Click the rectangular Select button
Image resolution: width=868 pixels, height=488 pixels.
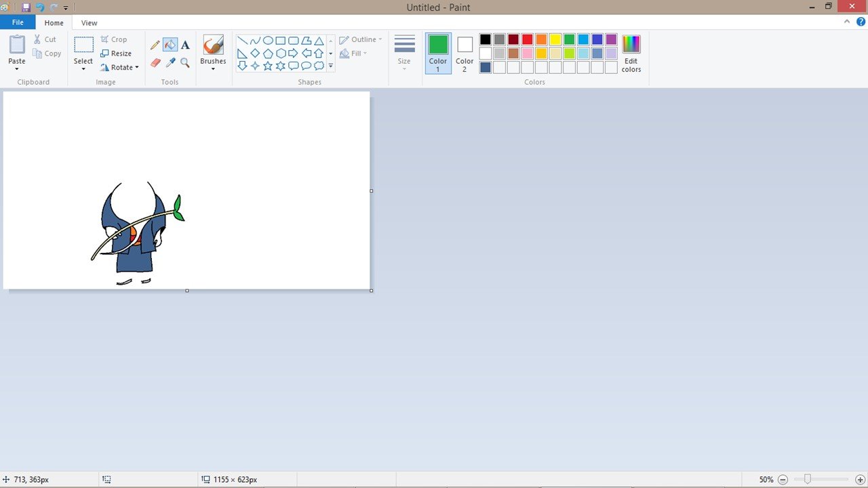coord(83,45)
